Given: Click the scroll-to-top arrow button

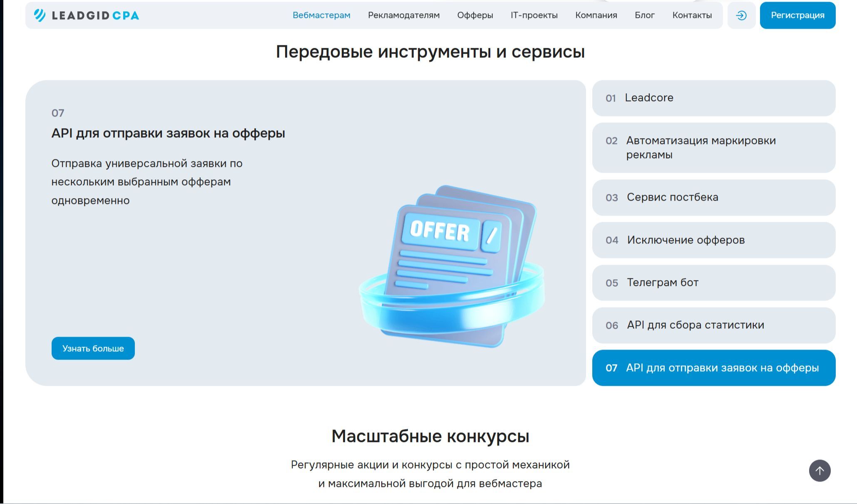Looking at the screenshot, I should 820,470.
